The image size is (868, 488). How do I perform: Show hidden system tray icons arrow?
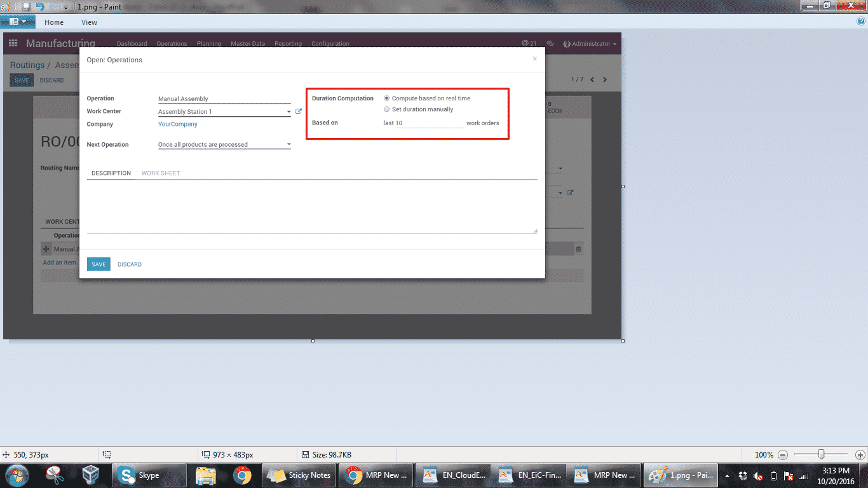coord(727,475)
